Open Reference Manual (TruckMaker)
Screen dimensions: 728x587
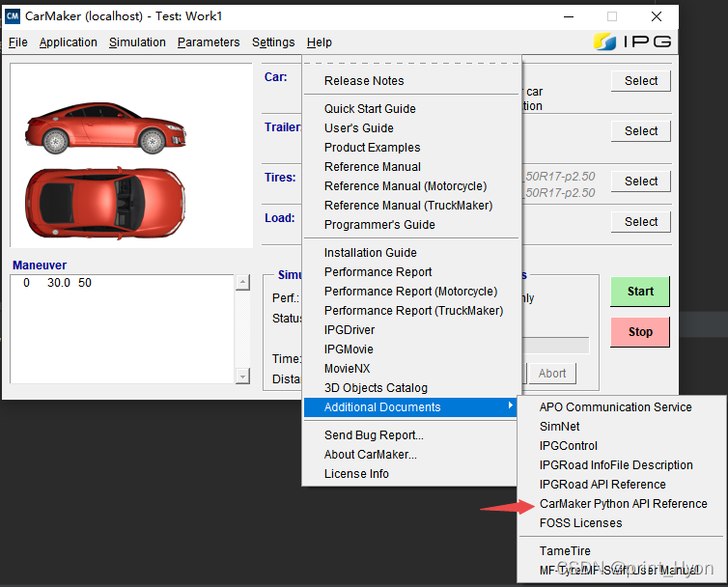point(411,206)
